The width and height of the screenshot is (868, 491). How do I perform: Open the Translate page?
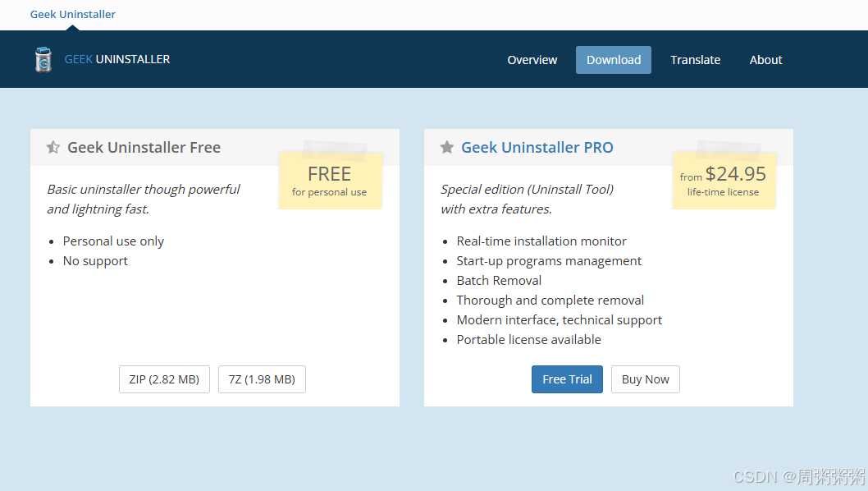tap(695, 60)
